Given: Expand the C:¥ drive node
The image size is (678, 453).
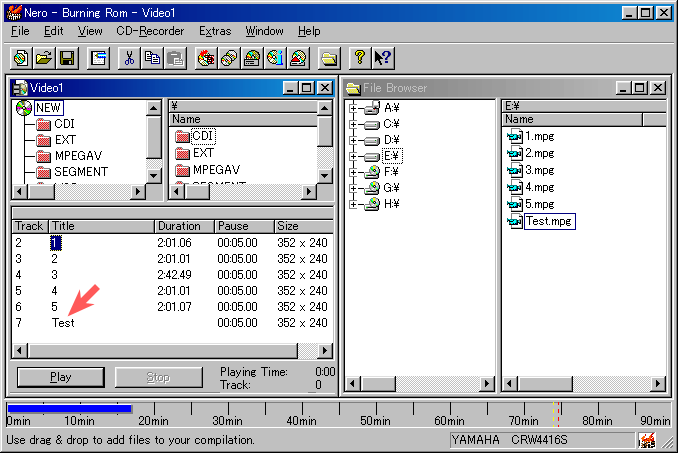Looking at the screenshot, I should 353,124.
